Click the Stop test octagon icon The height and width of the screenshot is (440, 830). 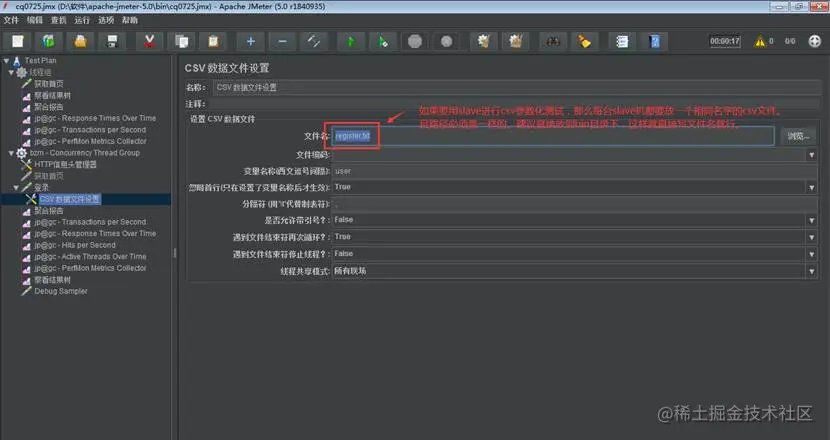(415, 41)
